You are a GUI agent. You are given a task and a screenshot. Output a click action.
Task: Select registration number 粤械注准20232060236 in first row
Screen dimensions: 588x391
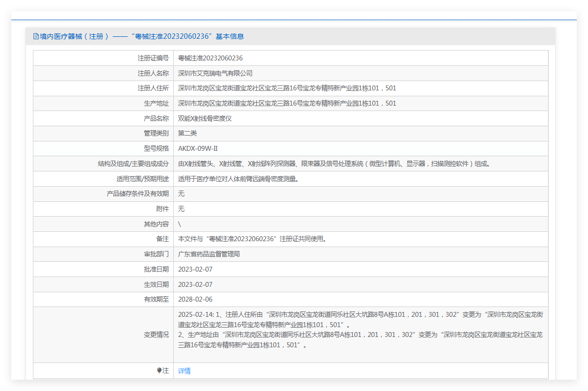[x=210, y=58]
